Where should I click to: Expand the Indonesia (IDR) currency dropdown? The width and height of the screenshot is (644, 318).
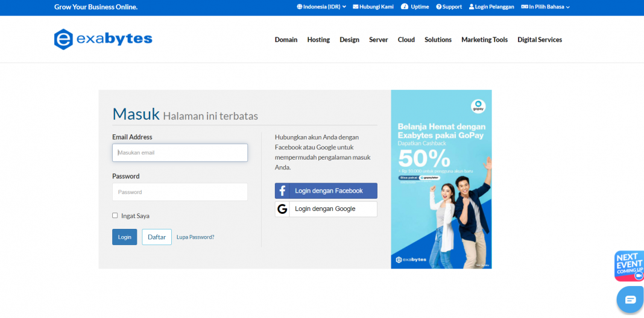[x=321, y=7]
